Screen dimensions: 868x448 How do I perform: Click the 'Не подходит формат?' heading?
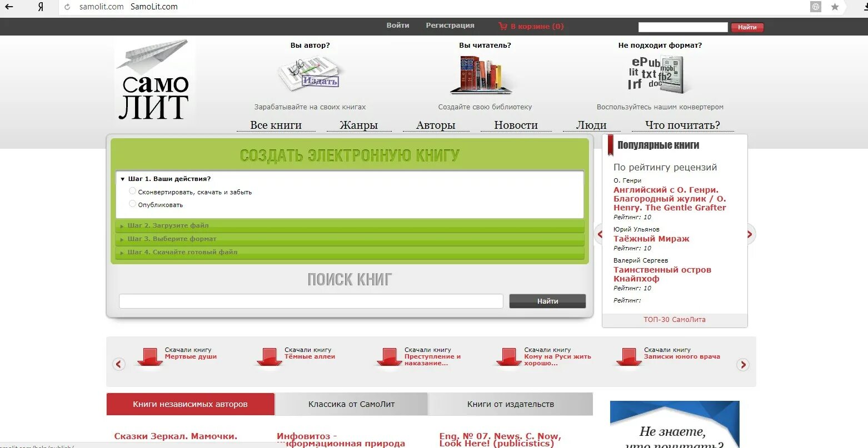[660, 46]
